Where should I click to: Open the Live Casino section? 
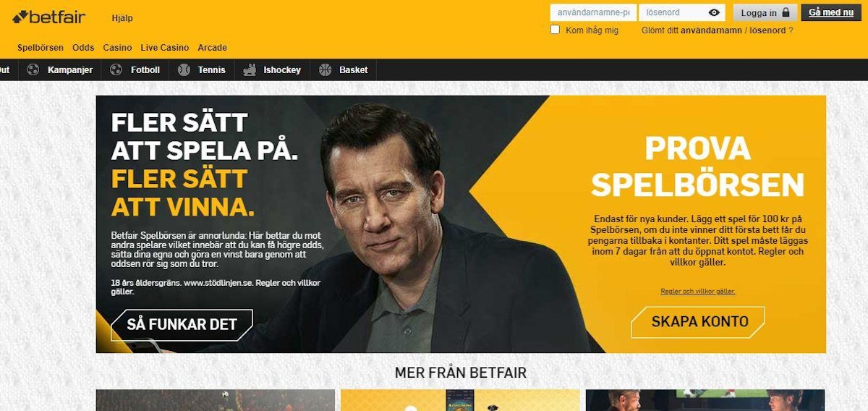point(164,48)
